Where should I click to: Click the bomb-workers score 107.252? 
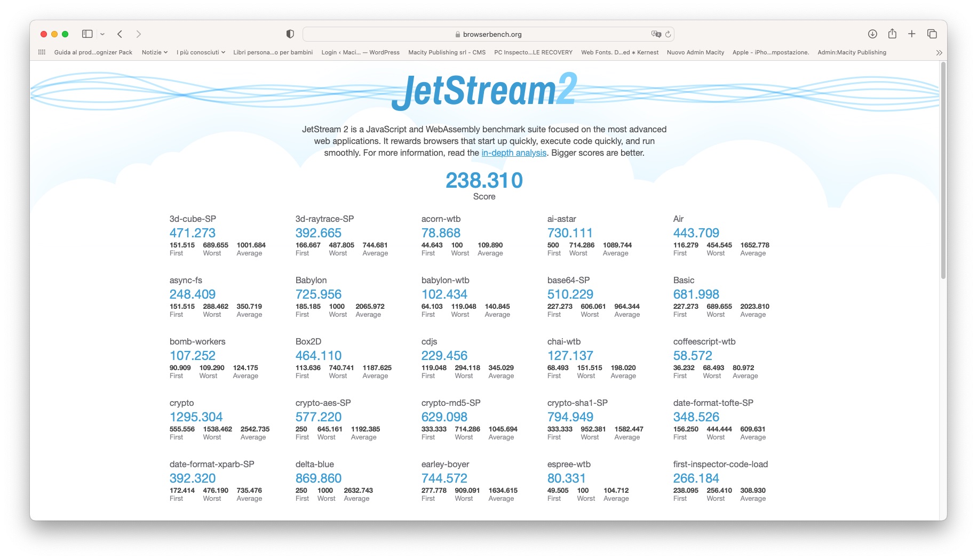tap(193, 356)
